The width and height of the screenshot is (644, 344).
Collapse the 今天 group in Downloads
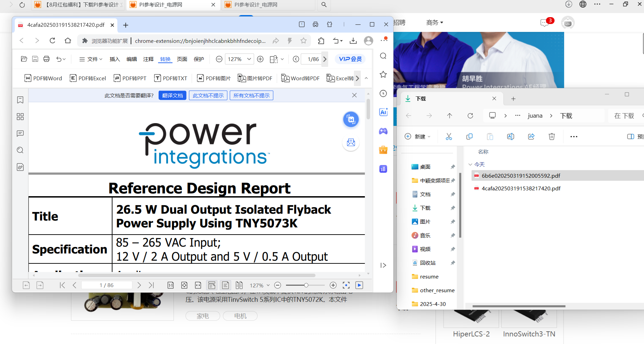(x=470, y=165)
